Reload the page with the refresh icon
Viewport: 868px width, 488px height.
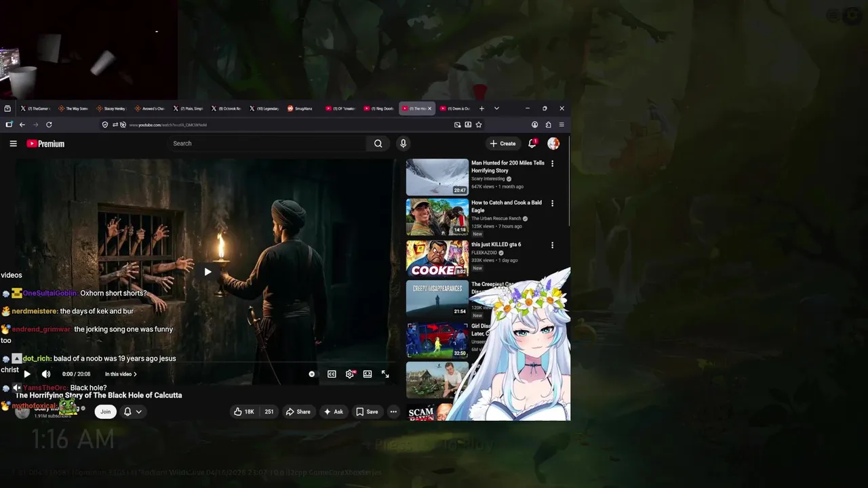coord(49,125)
